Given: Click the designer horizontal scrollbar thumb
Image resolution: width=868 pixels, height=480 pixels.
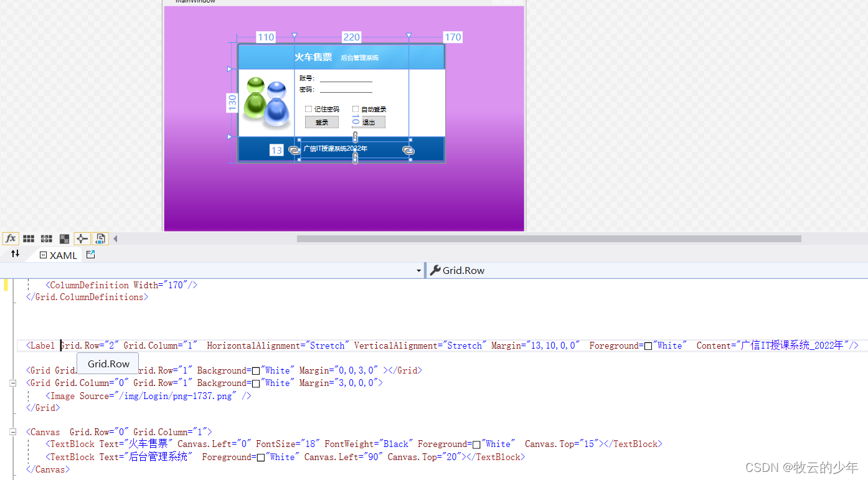Looking at the screenshot, I should click(x=549, y=238).
